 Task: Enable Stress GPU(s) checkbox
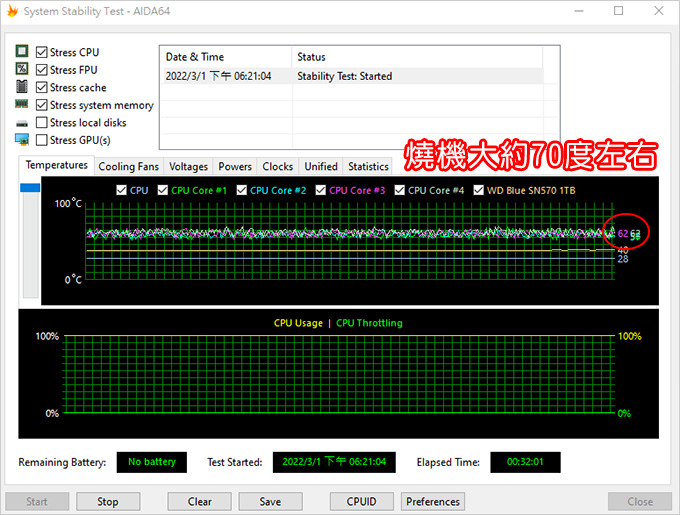tap(42, 140)
